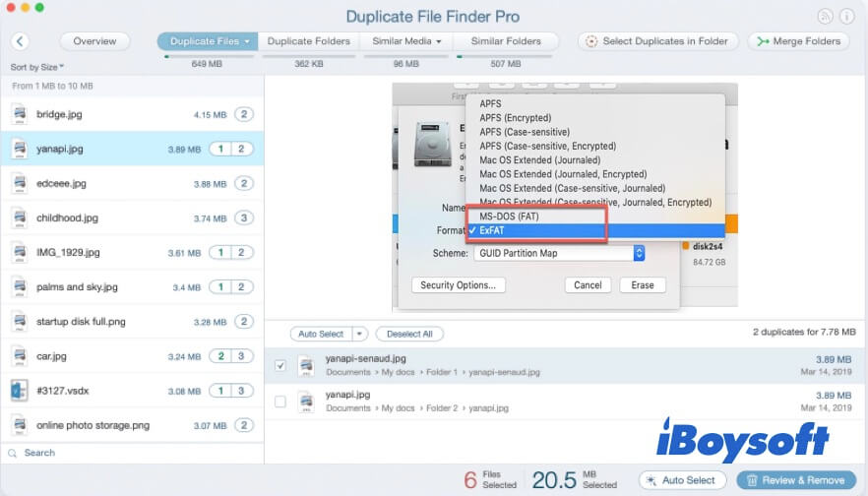Click the Deselect All button
Screen dimensions: 868x496
click(x=408, y=334)
